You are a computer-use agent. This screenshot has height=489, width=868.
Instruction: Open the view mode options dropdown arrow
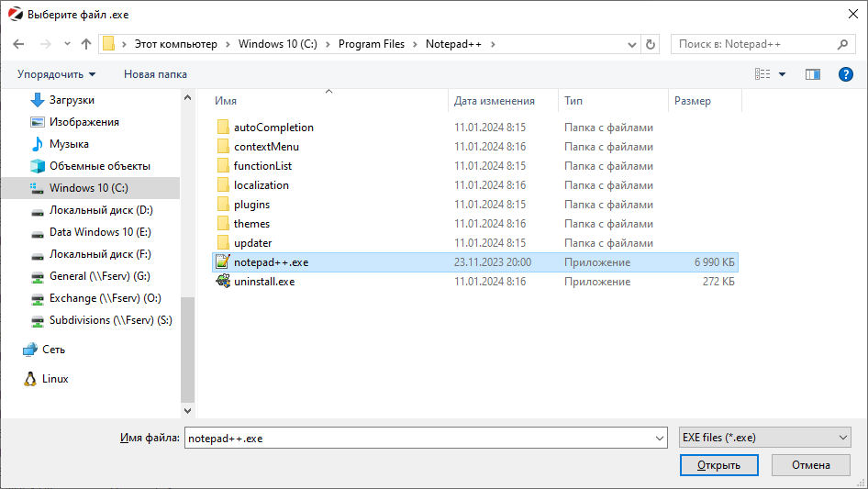click(x=782, y=74)
